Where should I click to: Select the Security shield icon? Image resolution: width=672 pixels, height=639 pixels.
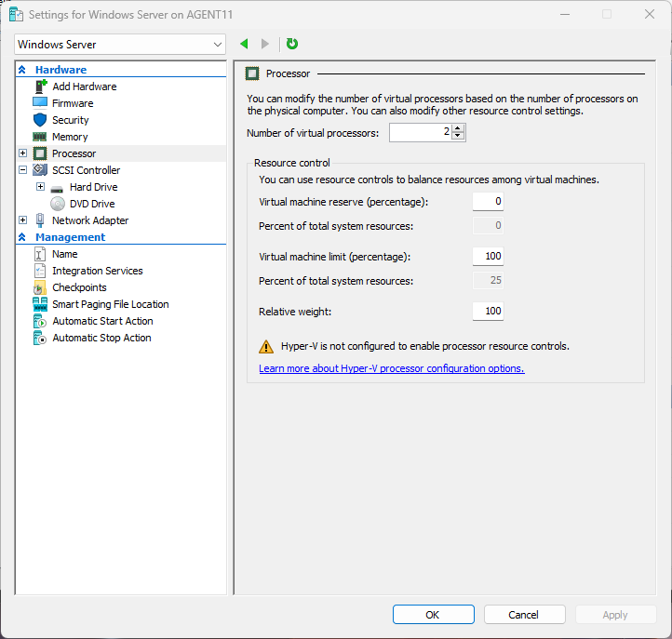(x=40, y=120)
